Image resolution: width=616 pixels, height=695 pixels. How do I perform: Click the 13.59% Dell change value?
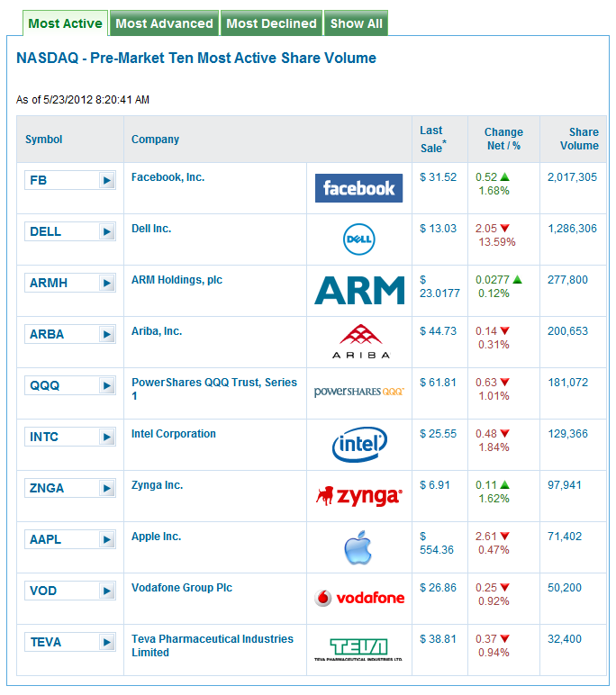497,242
